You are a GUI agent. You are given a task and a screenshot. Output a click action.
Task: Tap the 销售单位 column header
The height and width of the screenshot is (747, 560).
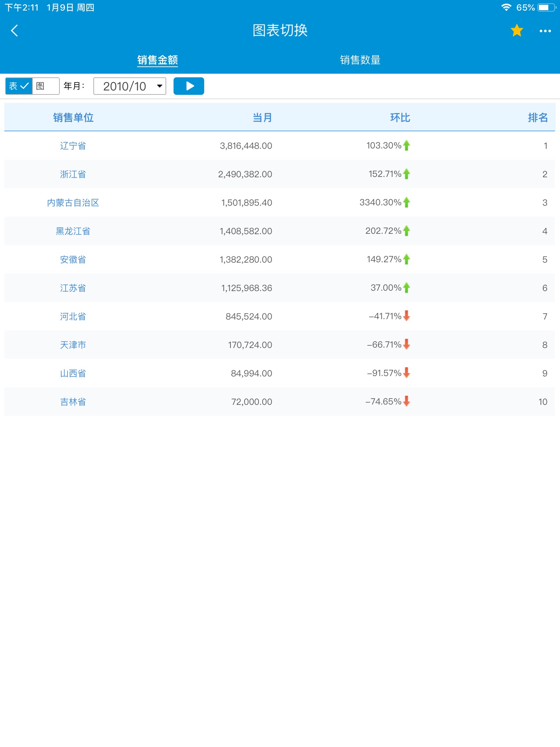pos(73,117)
